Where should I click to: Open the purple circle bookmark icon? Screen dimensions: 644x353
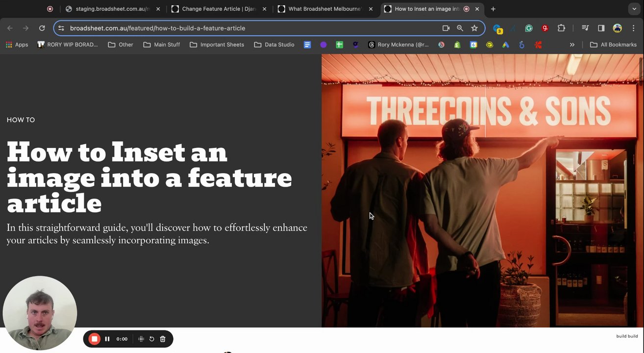coord(323,45)
